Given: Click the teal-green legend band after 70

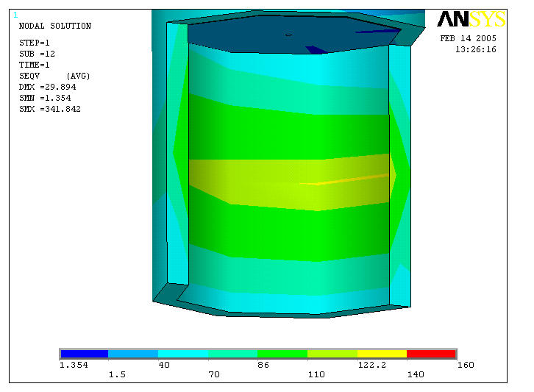Looking at the screenshot, I should click(233, 354).
